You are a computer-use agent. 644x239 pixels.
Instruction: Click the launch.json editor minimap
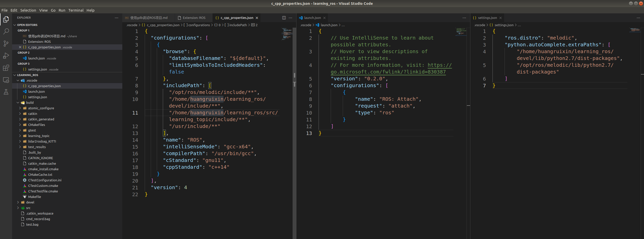(461, 31)
